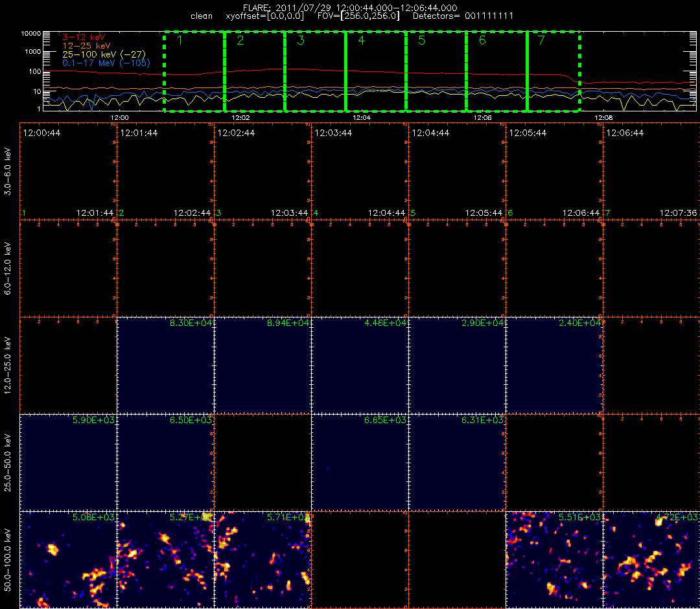Click the 12:02 tick label on the light curve axis

click(x=240, y=118)
